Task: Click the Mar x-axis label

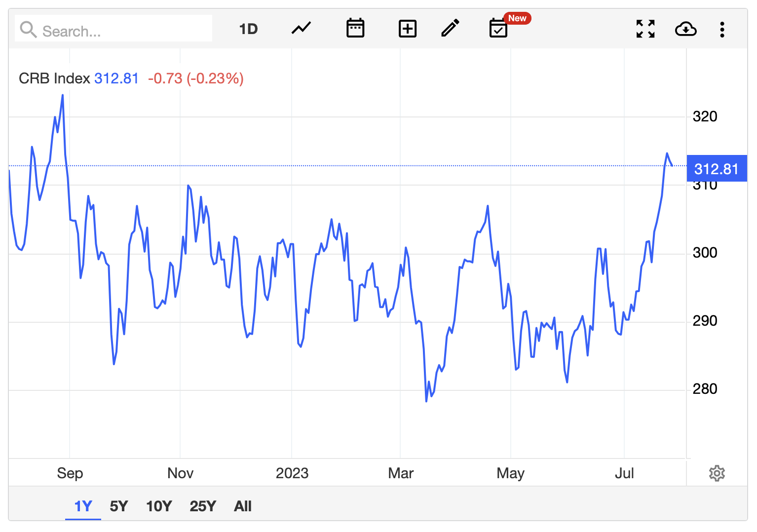Action: [x=401, y=473]
